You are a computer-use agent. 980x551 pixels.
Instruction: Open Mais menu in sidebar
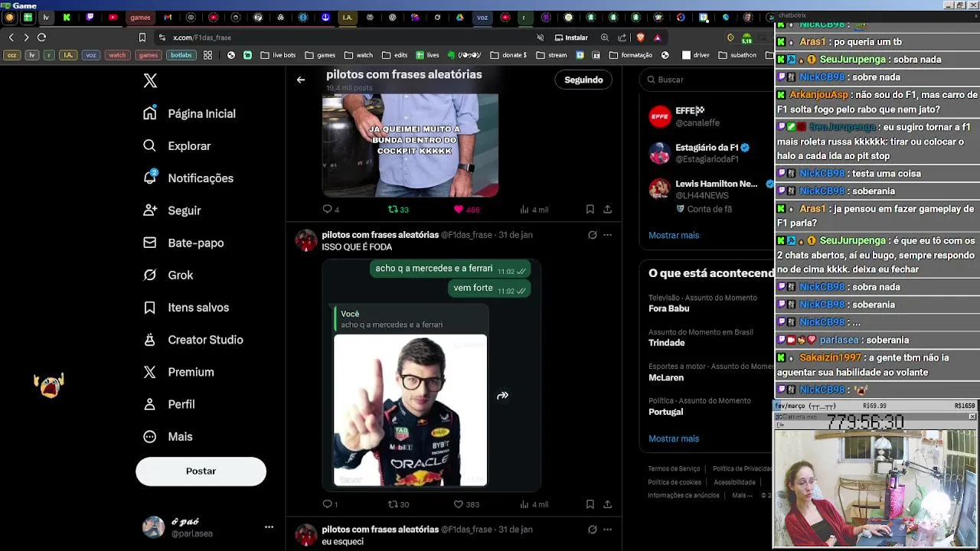[x=168, y=436]
